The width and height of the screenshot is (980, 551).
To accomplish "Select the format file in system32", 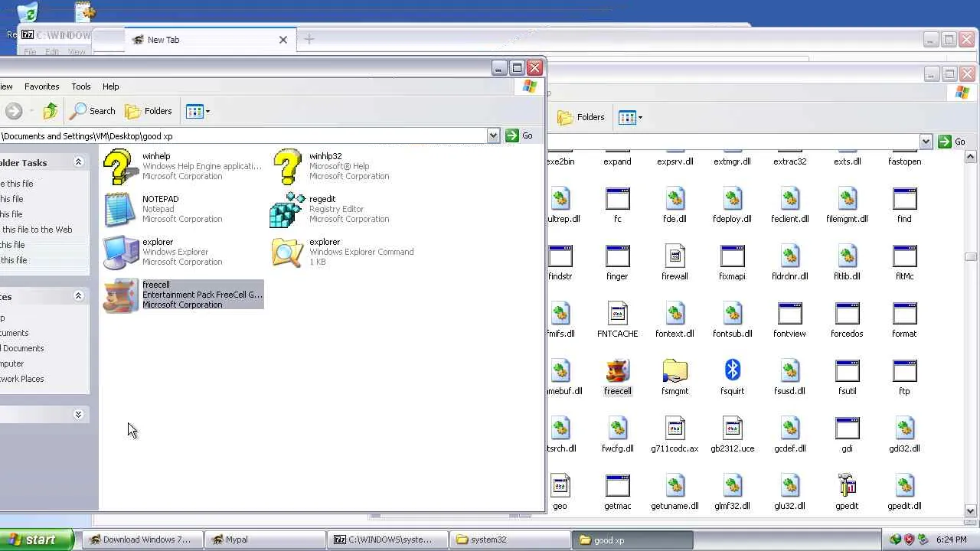I will tap(904, 321).
